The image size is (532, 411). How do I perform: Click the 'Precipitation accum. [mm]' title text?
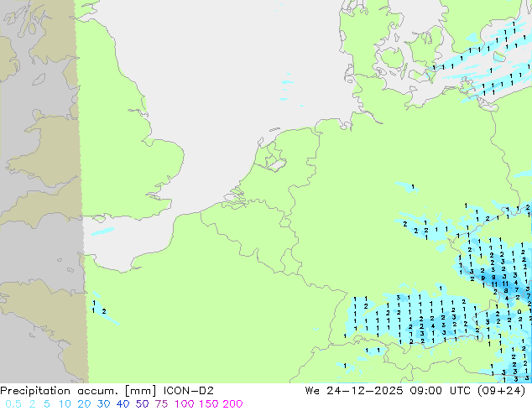(x=78, y=391)
